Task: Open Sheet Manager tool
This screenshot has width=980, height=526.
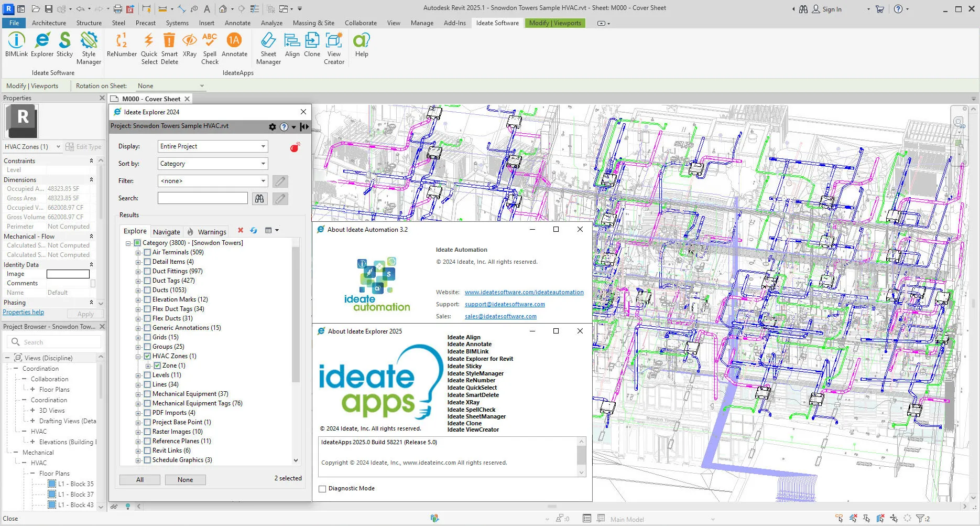Action: click(x=268, y=48)
